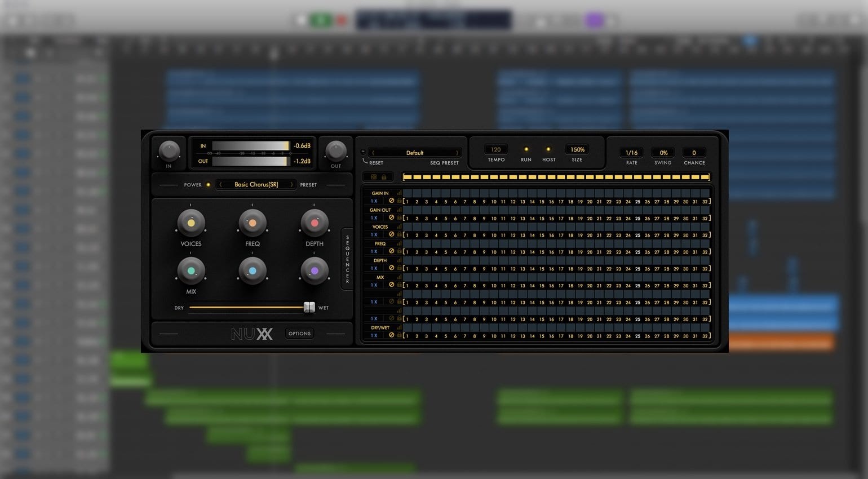Click the FREQ row bypass icon

(391, 251)
